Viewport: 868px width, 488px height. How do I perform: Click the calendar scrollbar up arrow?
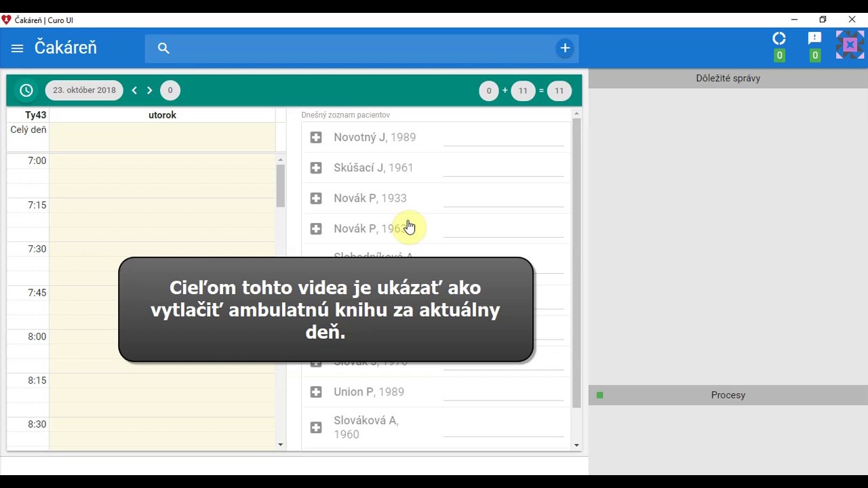[281, 160]
